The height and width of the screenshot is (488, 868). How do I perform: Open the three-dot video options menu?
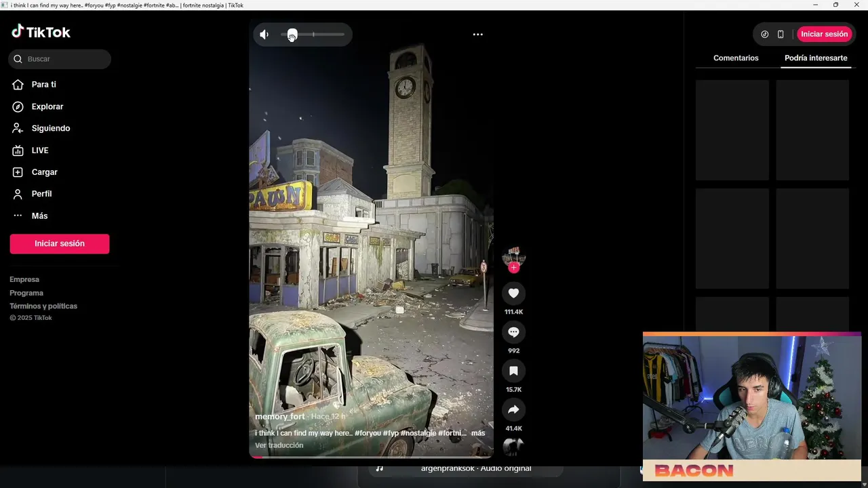click(478, 35)
